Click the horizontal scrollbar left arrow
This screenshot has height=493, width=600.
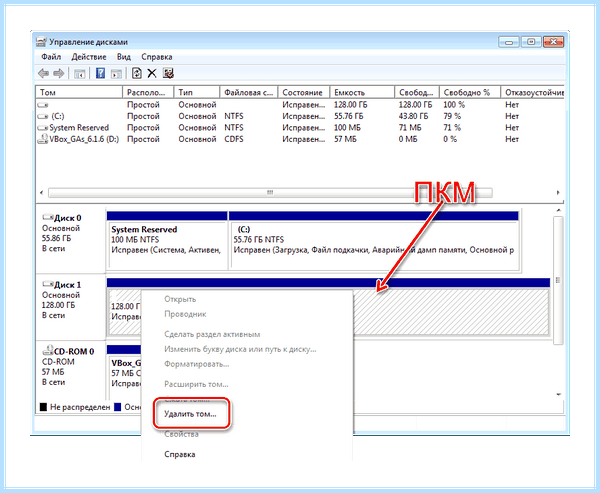[x=41, y=193]
